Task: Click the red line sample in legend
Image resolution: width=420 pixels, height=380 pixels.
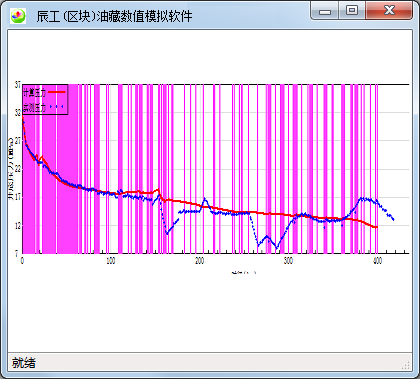Action: [56, 92]
